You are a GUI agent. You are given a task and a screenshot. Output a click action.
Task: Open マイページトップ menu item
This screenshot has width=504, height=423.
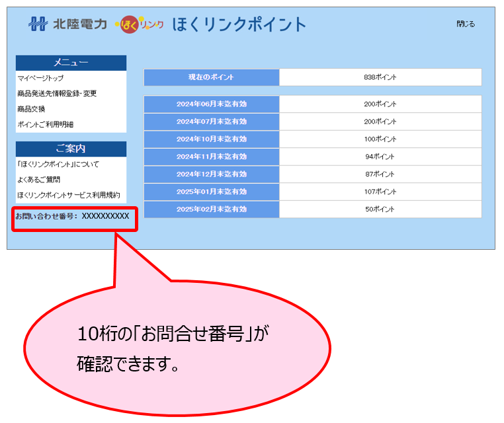(40, 78)
